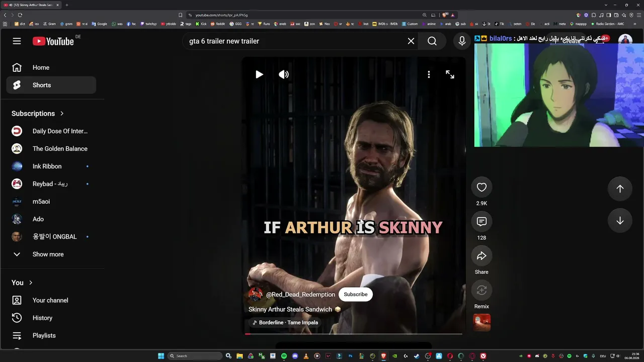Open The Golden Balance channel
644x362 pixels.
pos(51,149)
